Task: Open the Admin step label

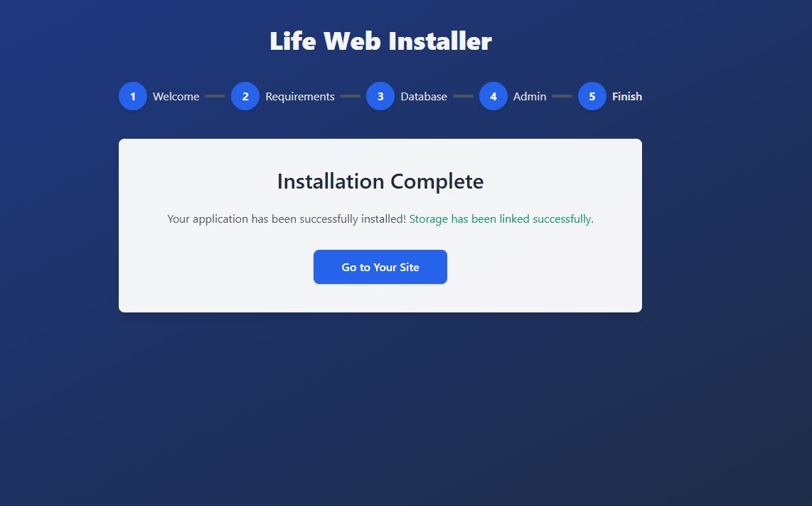Action: click(530, 96)
